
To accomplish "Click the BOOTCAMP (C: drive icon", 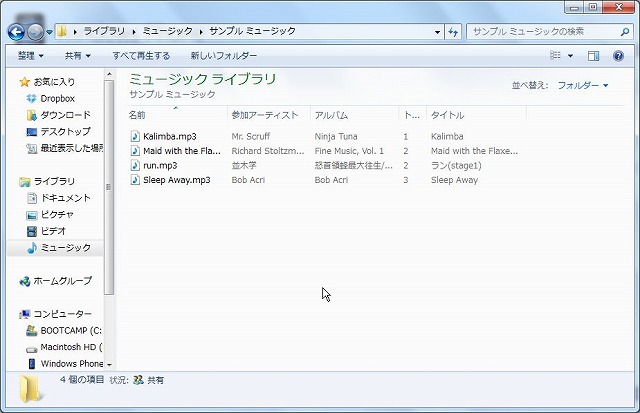I will 31,331.
